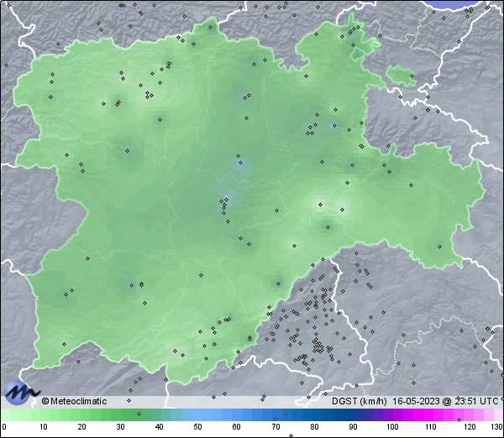This screenshot has height=438, width=504.
Task: Select the 0 km/h legend label
Action: pos(3,427)
